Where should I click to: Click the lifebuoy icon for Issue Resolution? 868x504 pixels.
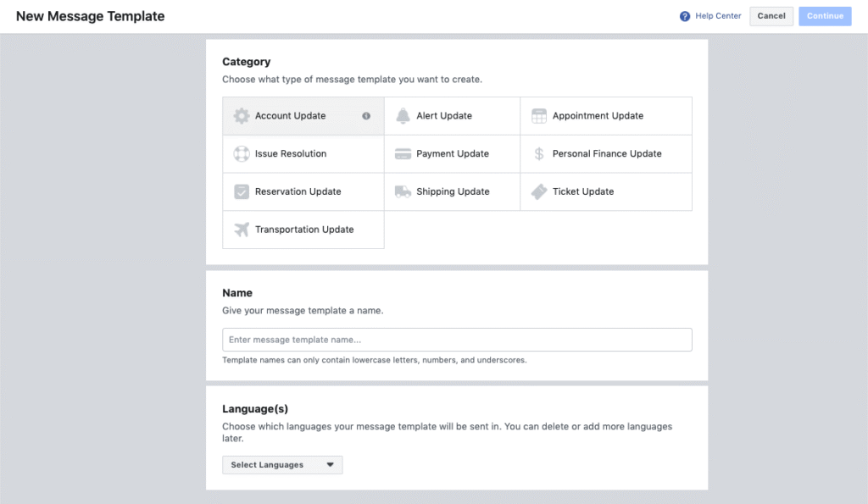[241, 154]
